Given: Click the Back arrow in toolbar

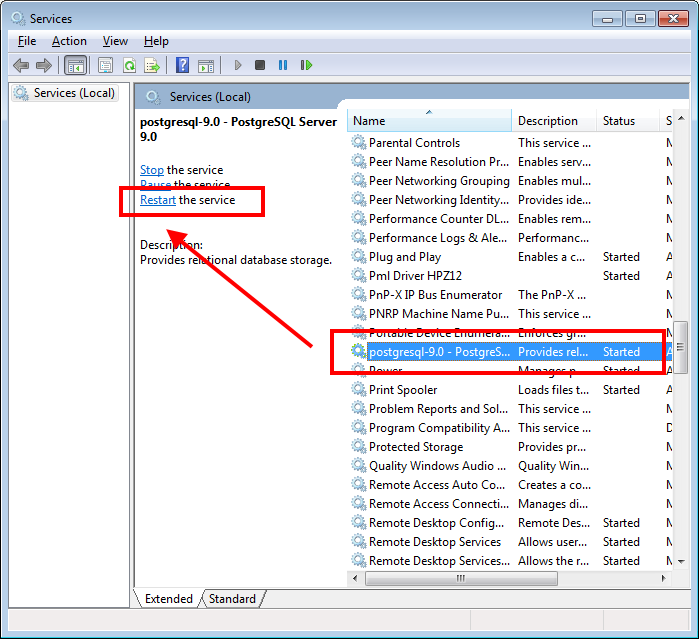Looking at the screenshot, I should pos(21,65).
